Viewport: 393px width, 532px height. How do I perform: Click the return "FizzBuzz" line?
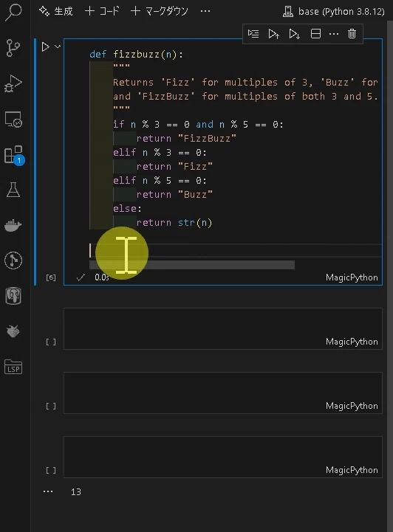pos(186,139)
